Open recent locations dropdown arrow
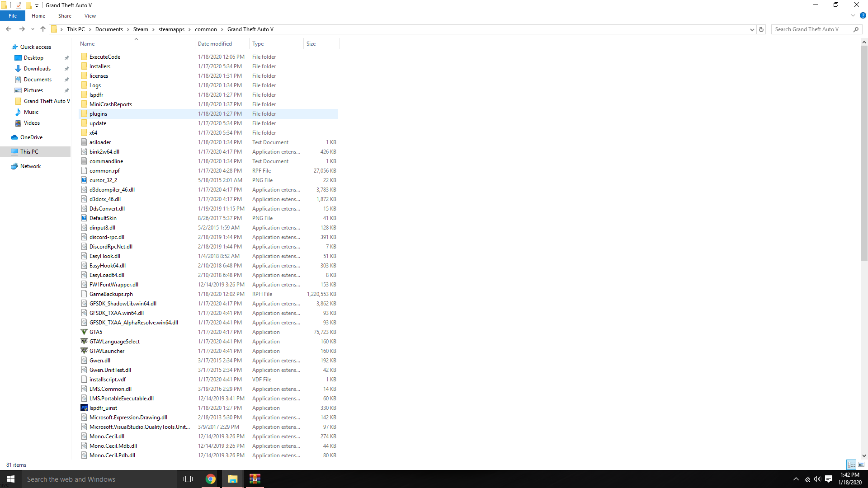The height and width of the screenshot is (488, 868). (x=33, y=29)
